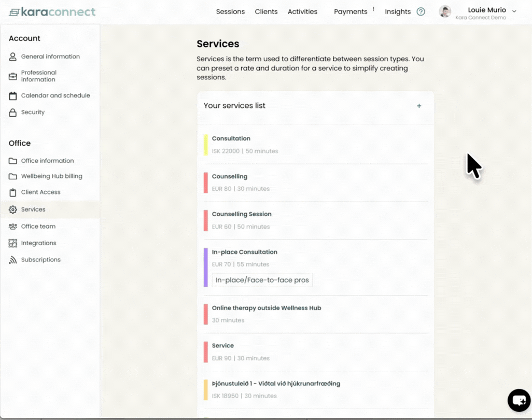Click the orange Þjónustuleið 1 color bar
This screenshot has height=420, width=532.
[x=206, y=390]
